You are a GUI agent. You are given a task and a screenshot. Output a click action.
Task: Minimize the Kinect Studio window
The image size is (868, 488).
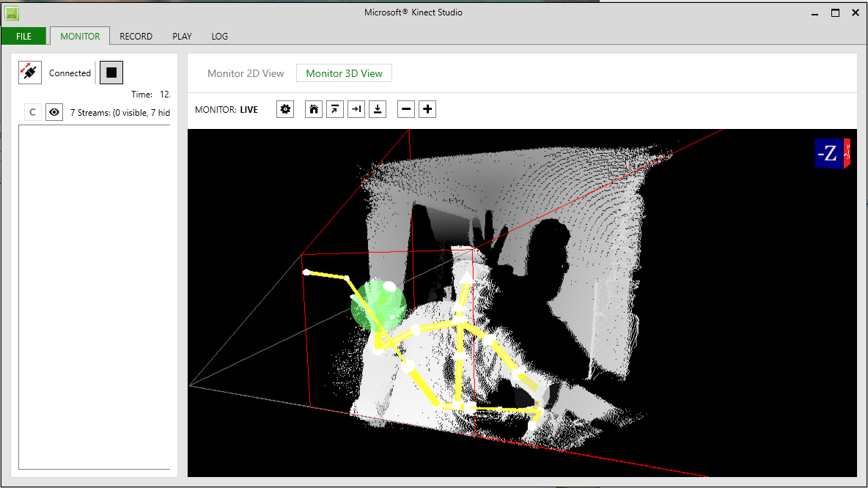click(814, 13)
